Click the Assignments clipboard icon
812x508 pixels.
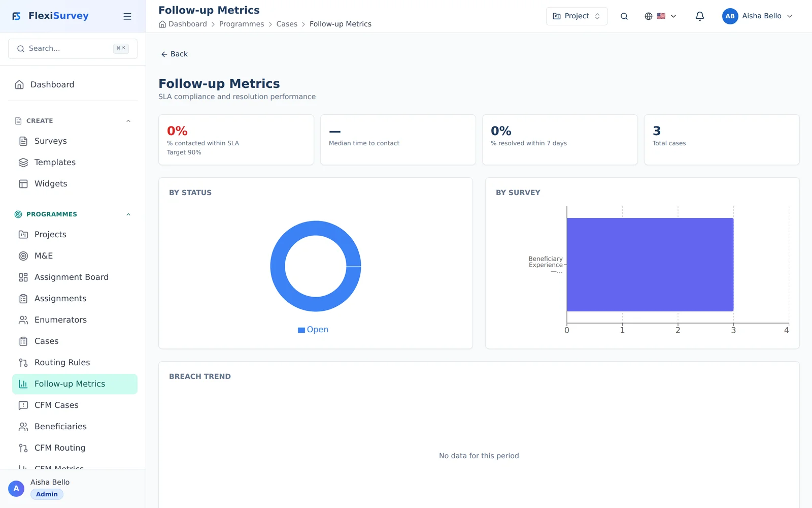23,299
